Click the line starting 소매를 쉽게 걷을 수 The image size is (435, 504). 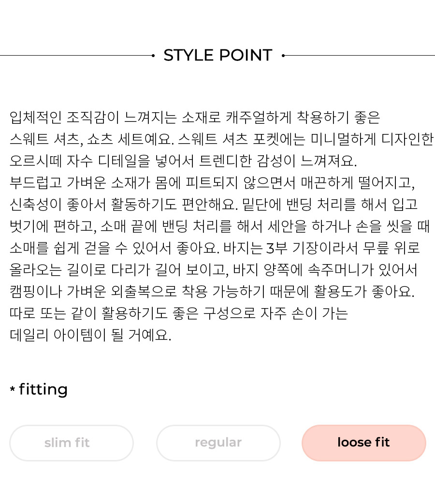click(x=215, y=248)
